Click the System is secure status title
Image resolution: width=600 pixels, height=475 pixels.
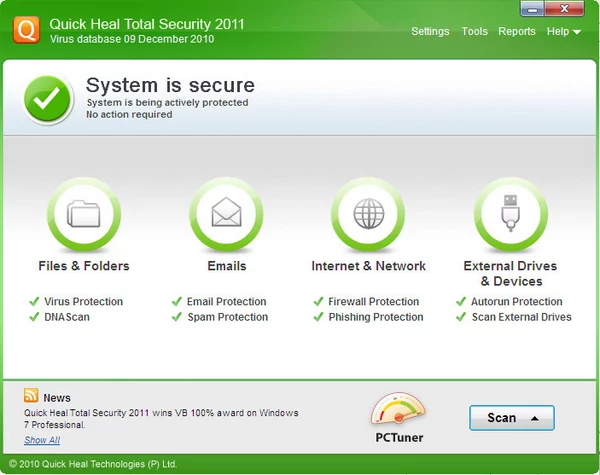coord(170,85)
